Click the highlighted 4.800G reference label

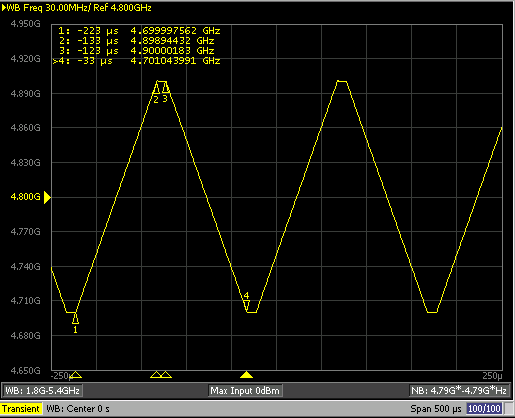[25, 197]
